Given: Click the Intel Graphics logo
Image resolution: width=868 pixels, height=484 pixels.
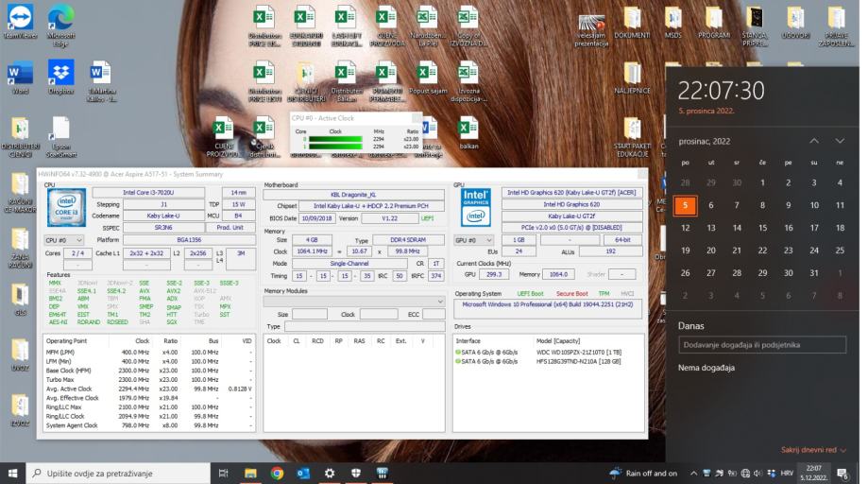Looking at the screenshot, I should click(475, 208).
